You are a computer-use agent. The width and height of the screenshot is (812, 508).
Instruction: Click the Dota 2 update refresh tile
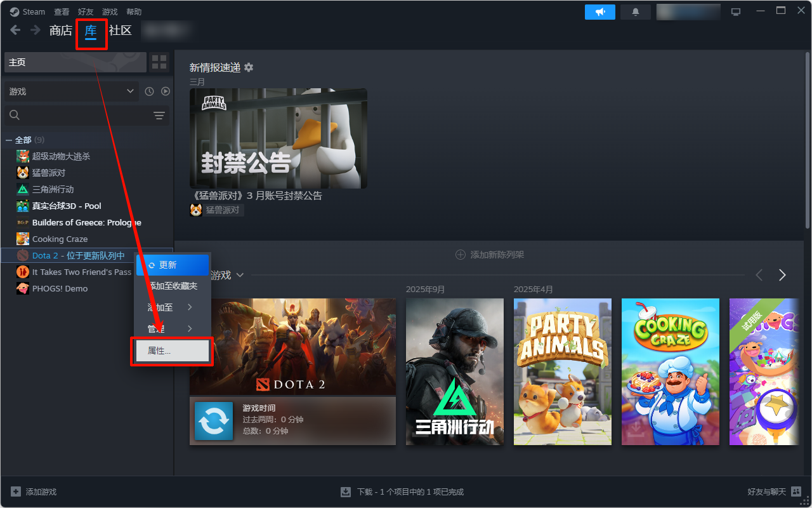point(214,421)
